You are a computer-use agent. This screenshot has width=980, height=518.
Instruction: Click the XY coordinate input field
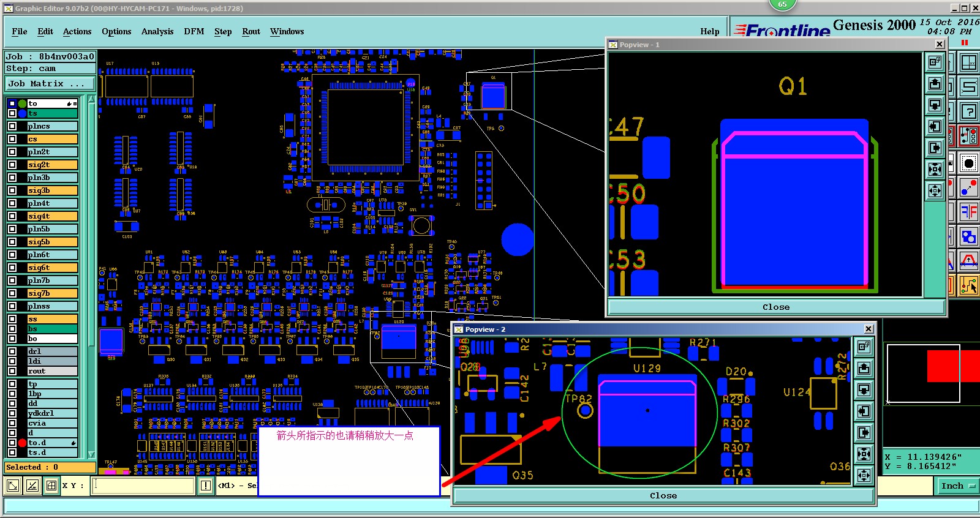(x=143, y=486)
